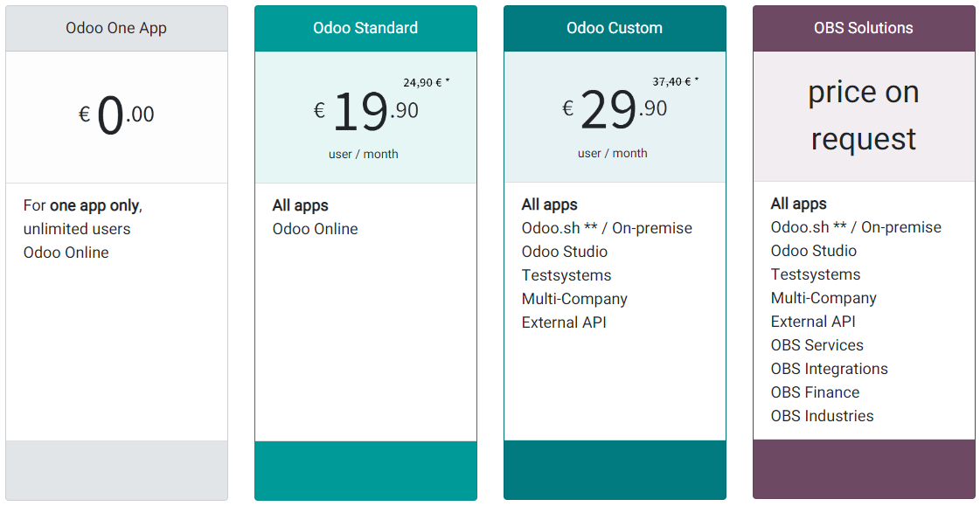Select the "price on request" text

[x=864, y=115]
